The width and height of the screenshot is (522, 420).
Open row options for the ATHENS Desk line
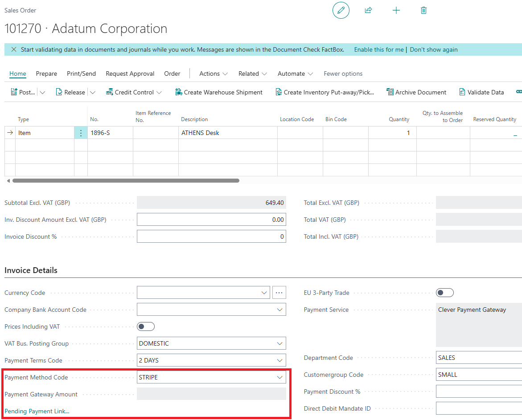(81, 133)
